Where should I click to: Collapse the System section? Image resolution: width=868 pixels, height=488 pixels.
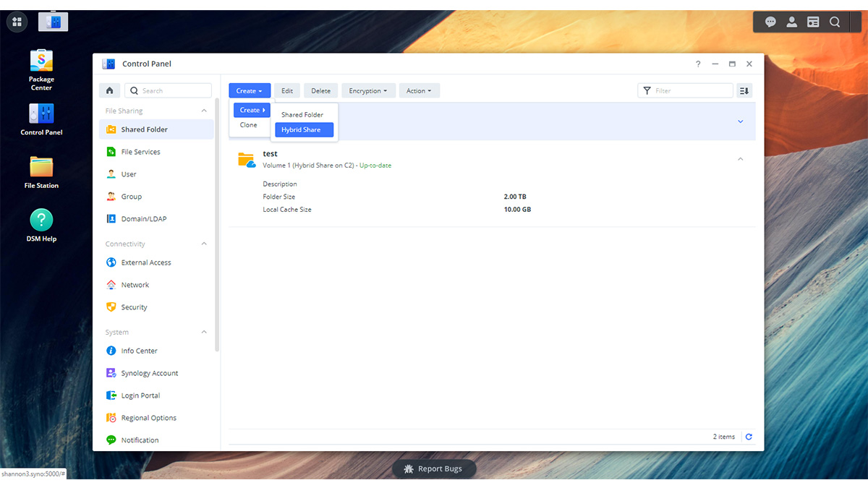tap(204, 332)
